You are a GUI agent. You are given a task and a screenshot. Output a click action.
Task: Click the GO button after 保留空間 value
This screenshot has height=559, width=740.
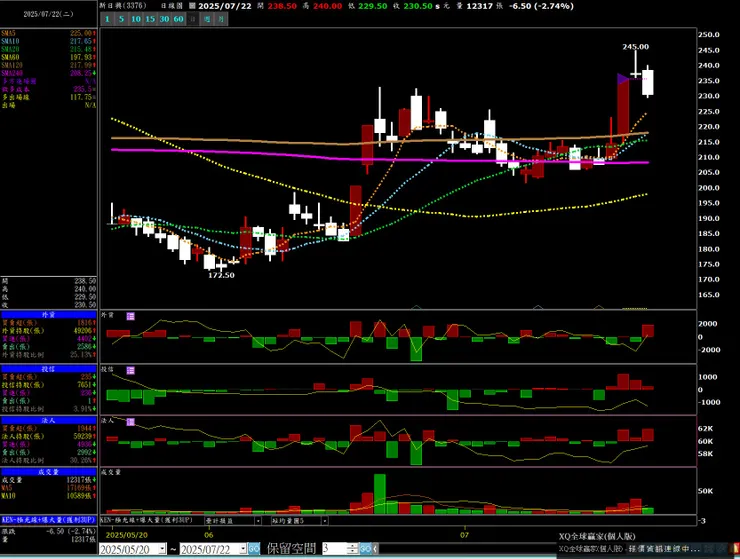coord(365,549)
